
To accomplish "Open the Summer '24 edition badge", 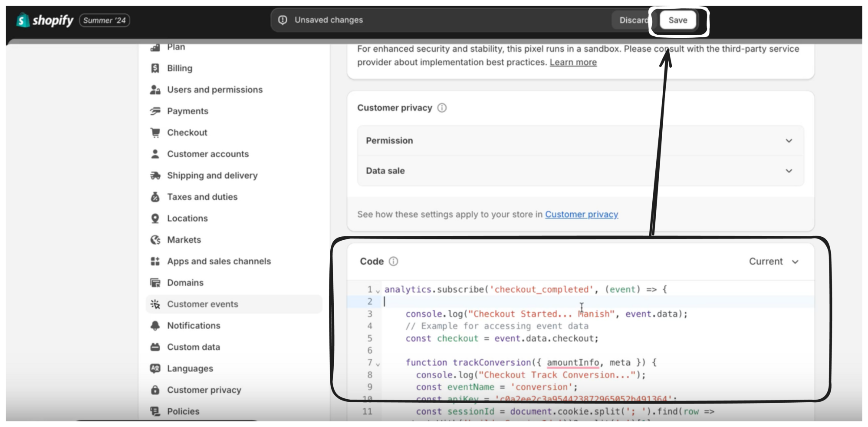I will point(105,20).
